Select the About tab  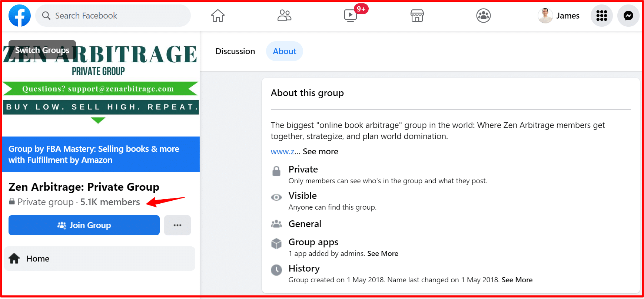click(285, 51)
